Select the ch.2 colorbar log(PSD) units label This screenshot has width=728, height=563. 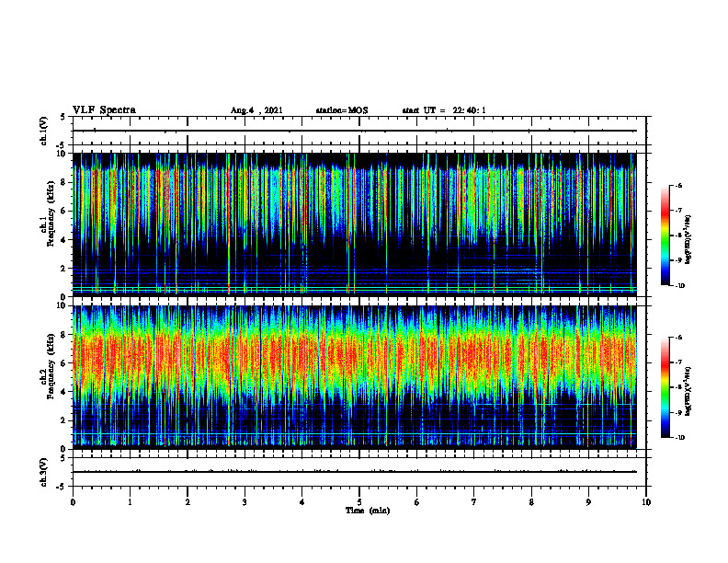click(x=688, y=391)
